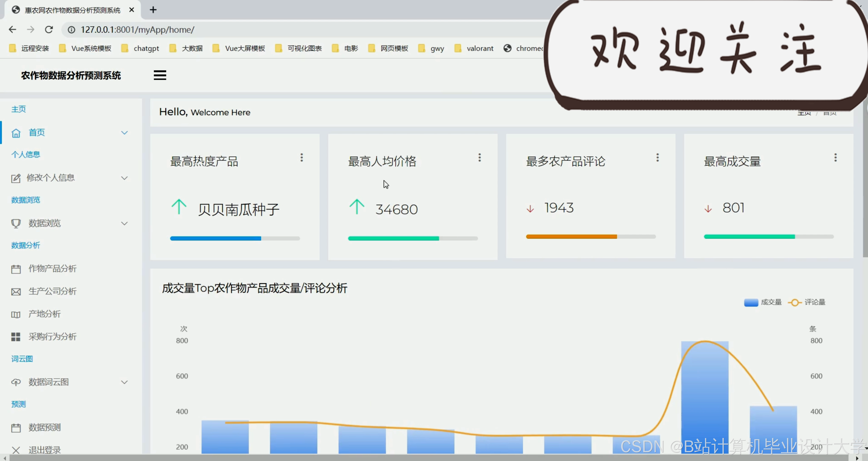Viewport: 868px width, 461px height.
Task: Click the cloud icon beside 数据词云图
Action: (x=16, y=382)
